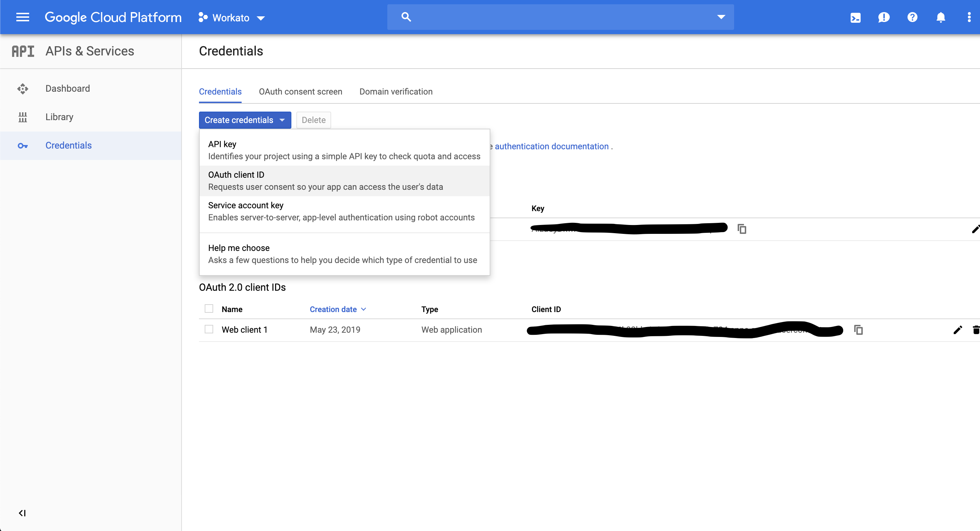Select Dashboard in the APIs sidebar
Screen dimensions: 980x531
pos(68,88)
